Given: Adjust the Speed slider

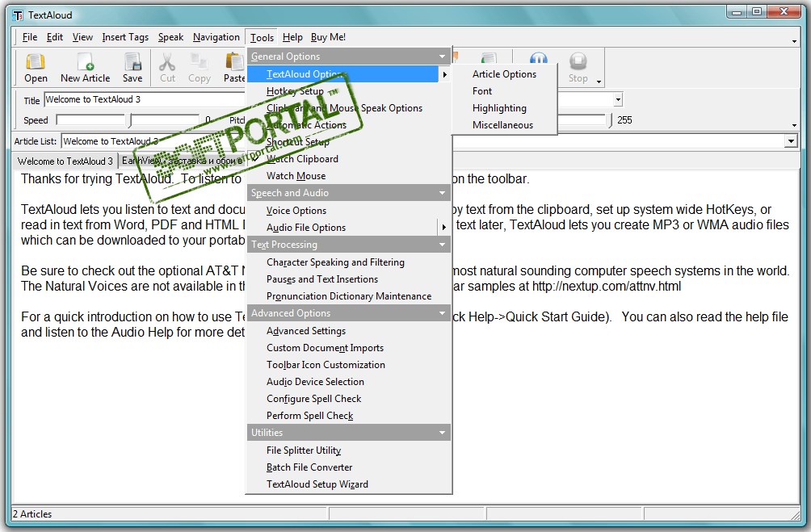Looking at the screenshot, I should (x=128, y=120).
